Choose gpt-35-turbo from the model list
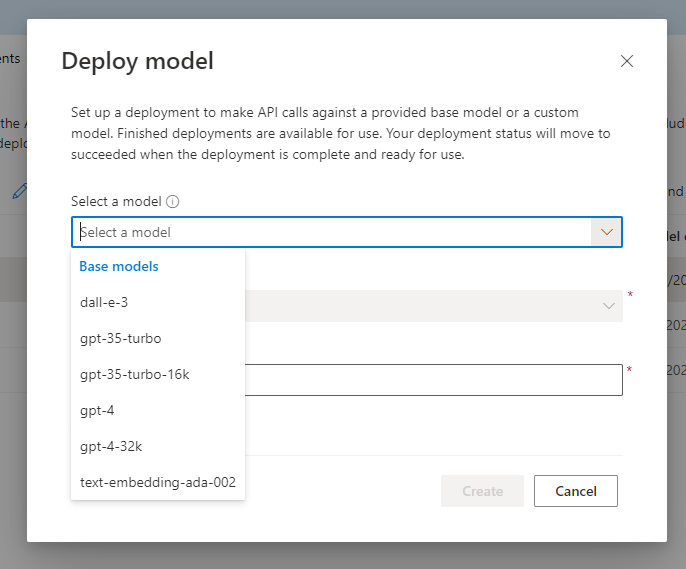Viewport: 686px width, 569px height. pos(158,339)
